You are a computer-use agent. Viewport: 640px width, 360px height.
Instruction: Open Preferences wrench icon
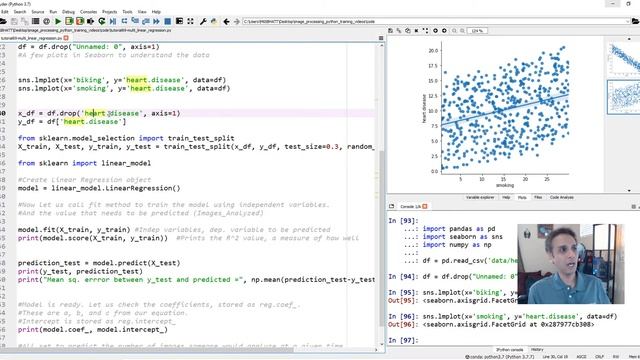pyautogui.click(x=203, y=21)
